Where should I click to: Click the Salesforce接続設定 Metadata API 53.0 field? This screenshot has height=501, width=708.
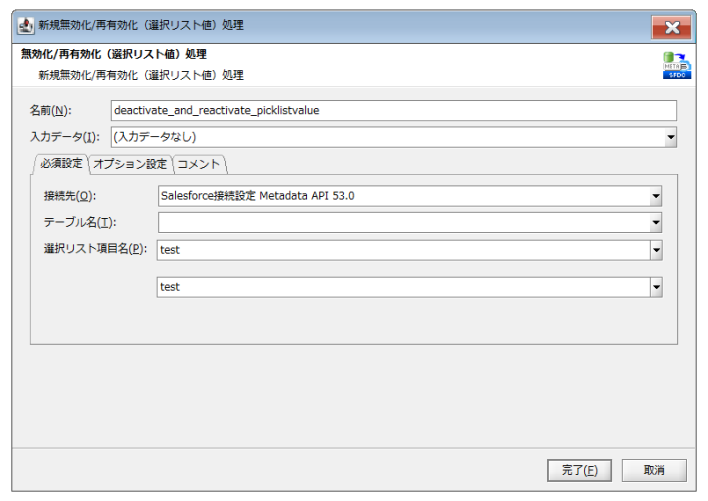pyautogui.click(x=402, y=196)
